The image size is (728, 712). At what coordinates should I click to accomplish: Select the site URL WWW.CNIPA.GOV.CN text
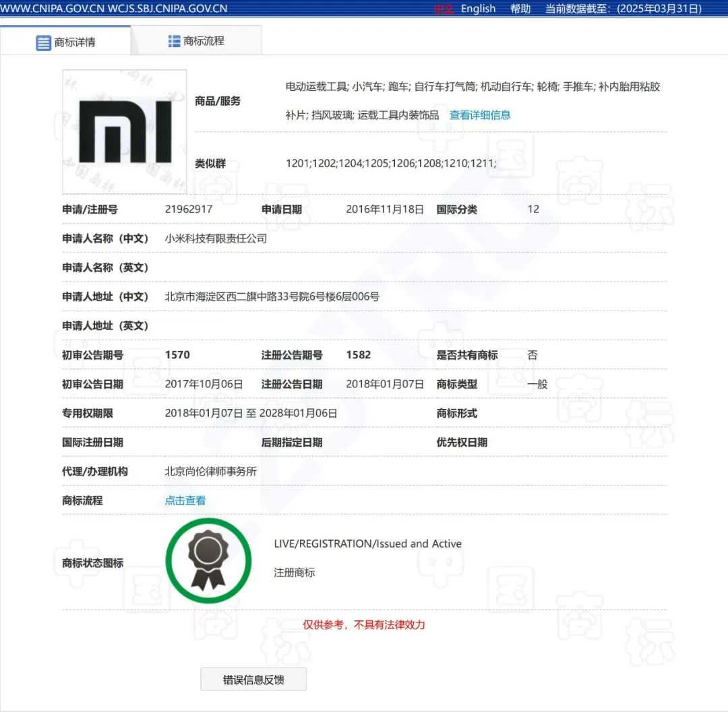(52, 9)
